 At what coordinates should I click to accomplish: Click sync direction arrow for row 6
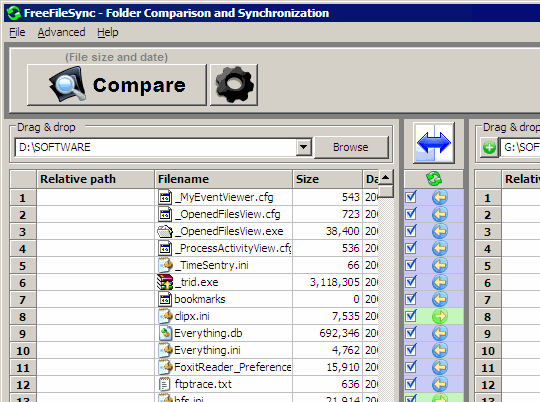click(440, 282)
